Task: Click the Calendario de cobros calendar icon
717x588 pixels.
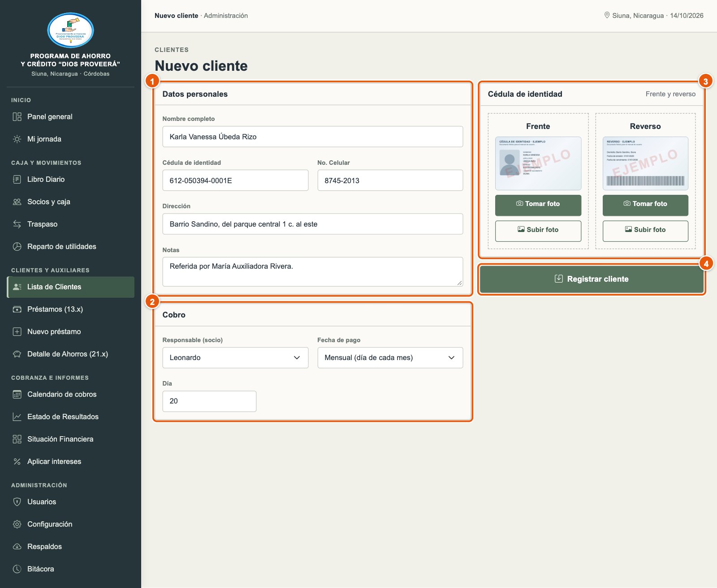Action: [17, 395]
